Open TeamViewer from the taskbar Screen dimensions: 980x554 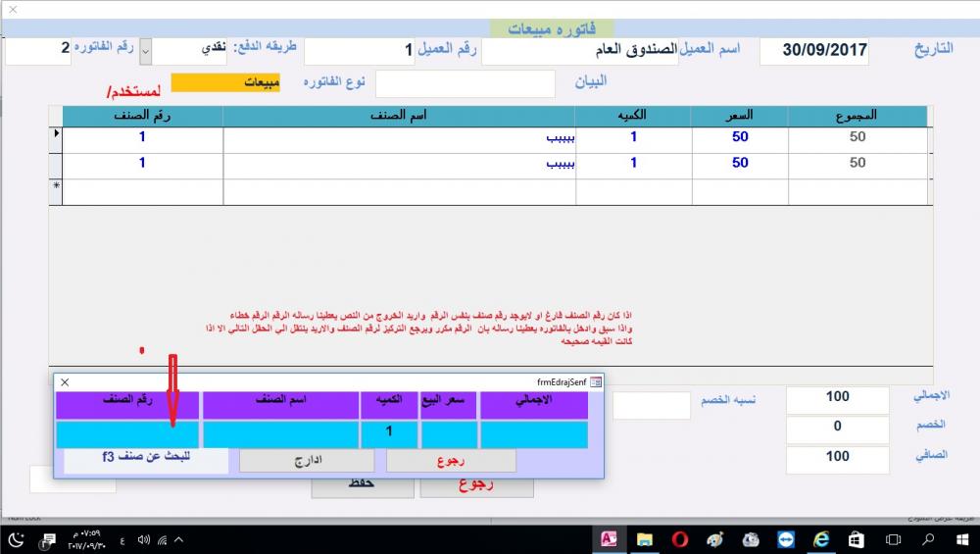pos(786,539)
